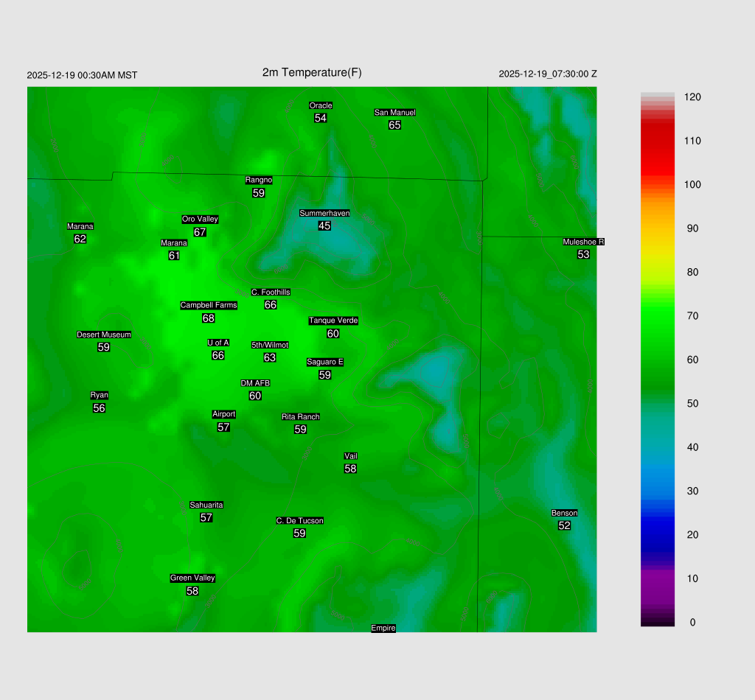Click the Campbell Farms station label

(209, 306)
